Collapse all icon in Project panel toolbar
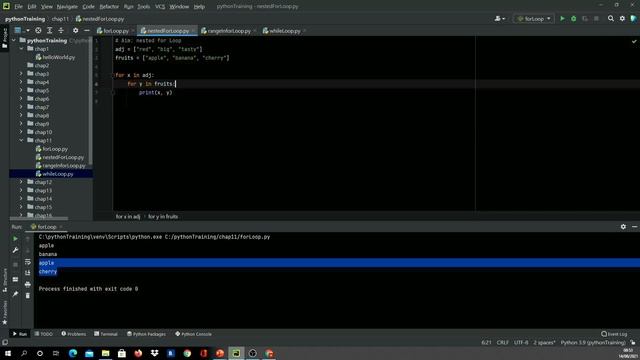 (61, 30)
